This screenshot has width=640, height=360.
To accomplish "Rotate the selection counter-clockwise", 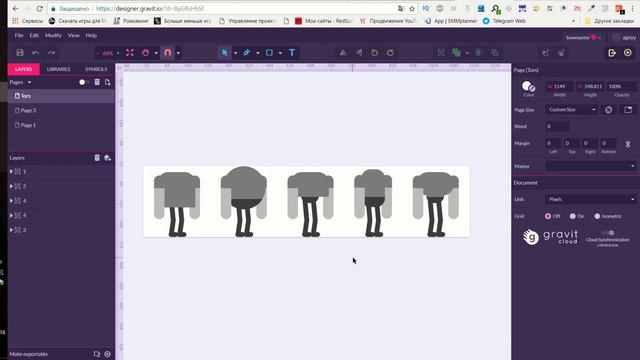I will coord(374,53).
